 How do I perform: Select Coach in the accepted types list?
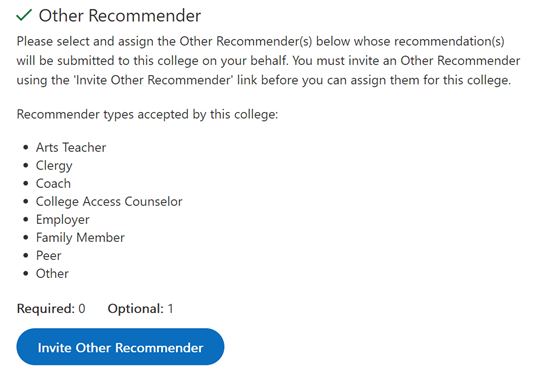53,183
